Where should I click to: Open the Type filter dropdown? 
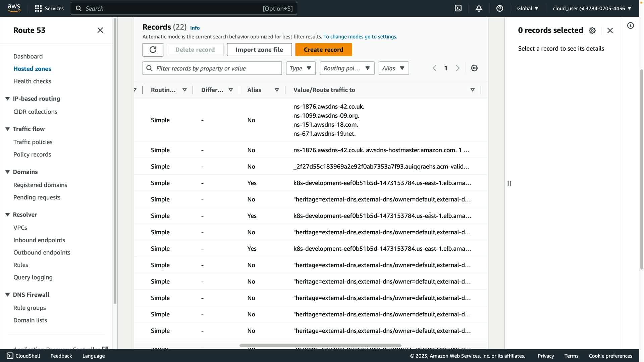point(301,68)
